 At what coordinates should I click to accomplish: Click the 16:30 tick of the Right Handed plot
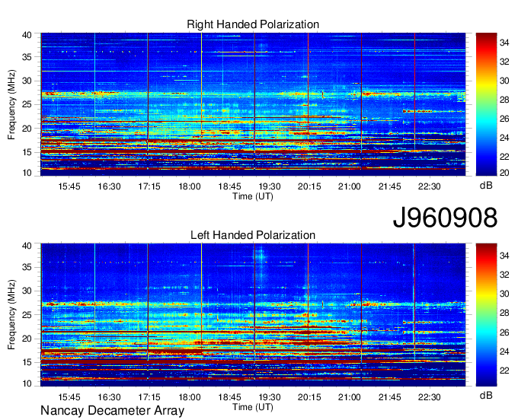coord(109,186)
